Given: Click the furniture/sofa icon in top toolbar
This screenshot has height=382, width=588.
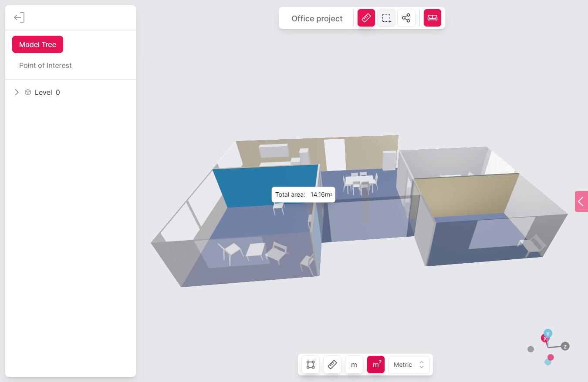Looking at the screenshot, I should (x=432, y=18).
